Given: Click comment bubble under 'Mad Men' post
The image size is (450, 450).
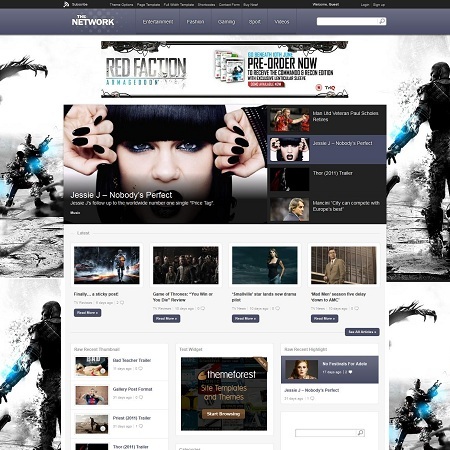Looking at the screenshot, I should 357,308.
